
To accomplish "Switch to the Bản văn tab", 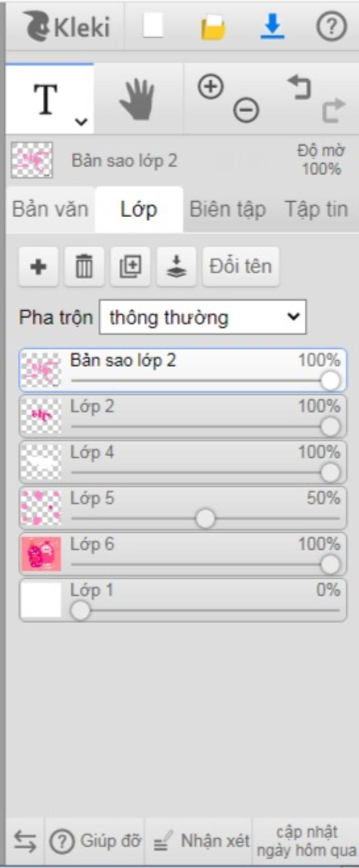I will point(50,210).
